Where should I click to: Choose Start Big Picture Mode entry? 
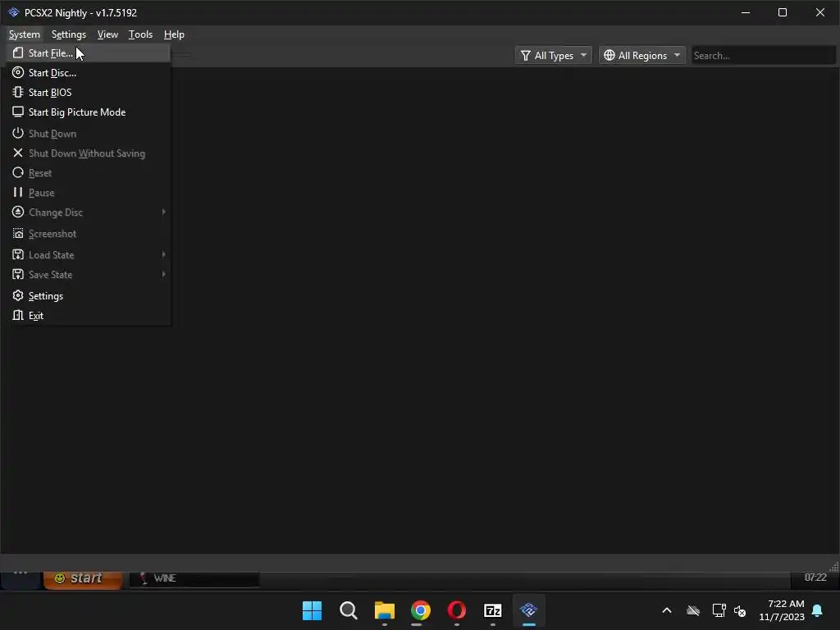point(89,112)
